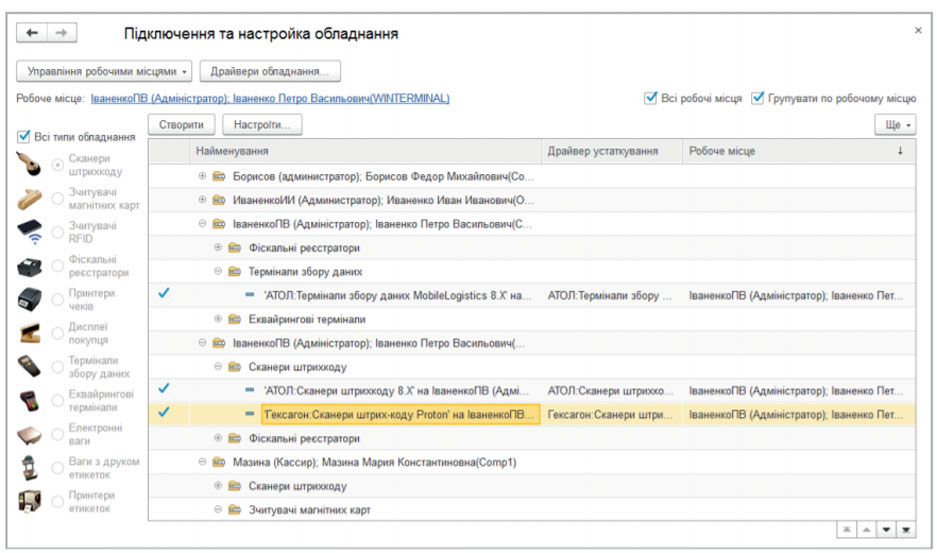The width and height of the screenshot is (937, 553).
Task: Click the electronic scales device icon
Action: (x=29, y=435)
